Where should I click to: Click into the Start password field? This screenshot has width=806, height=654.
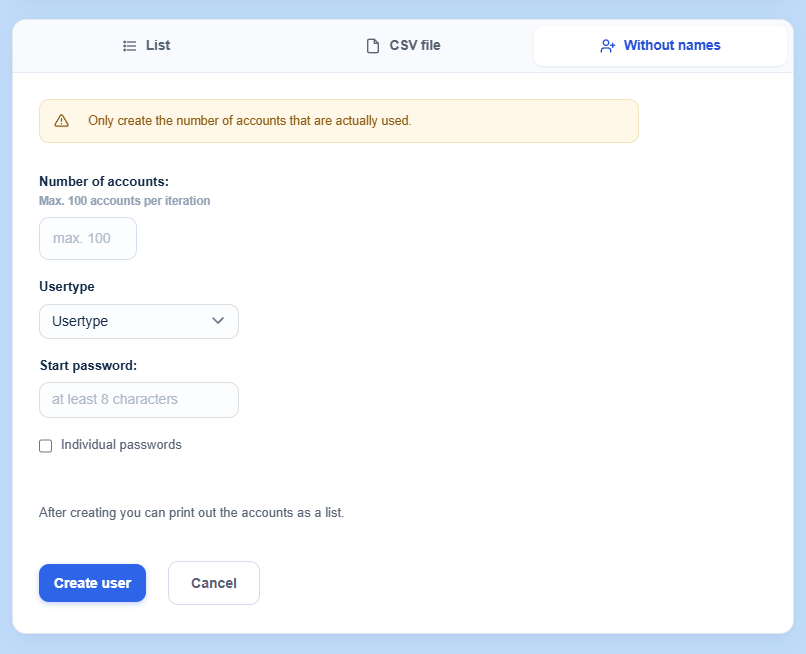point(139,399)
